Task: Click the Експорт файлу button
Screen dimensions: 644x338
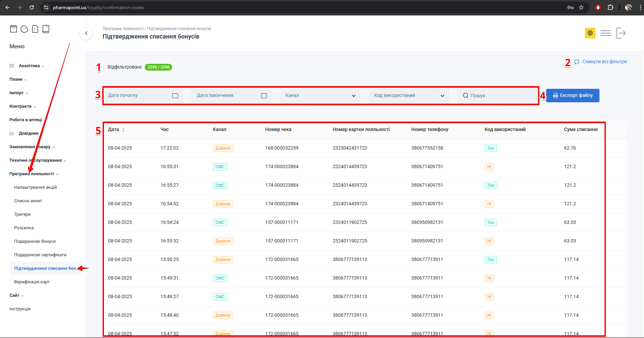Action: (x=572, y=96)
